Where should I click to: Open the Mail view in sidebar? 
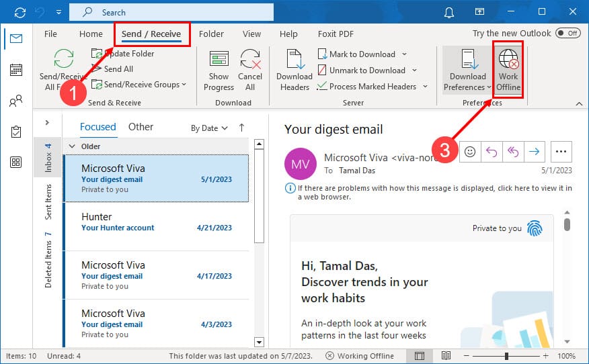tap(15, 38)
